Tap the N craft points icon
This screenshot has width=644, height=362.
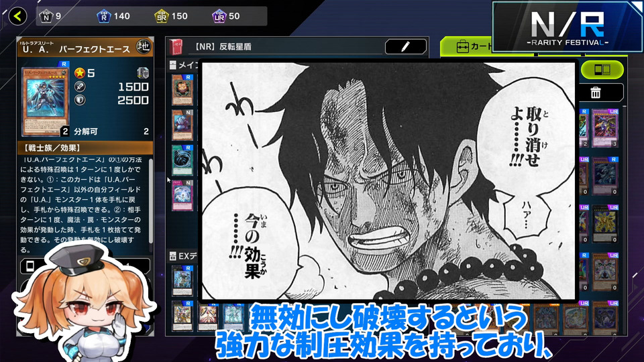coord(46,16)
